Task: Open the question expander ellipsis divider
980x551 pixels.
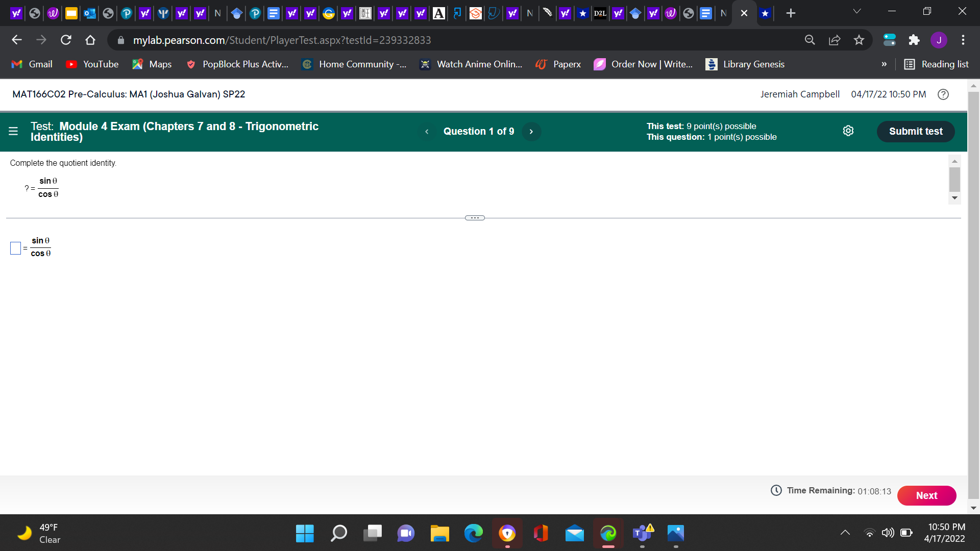Action: 474,217
